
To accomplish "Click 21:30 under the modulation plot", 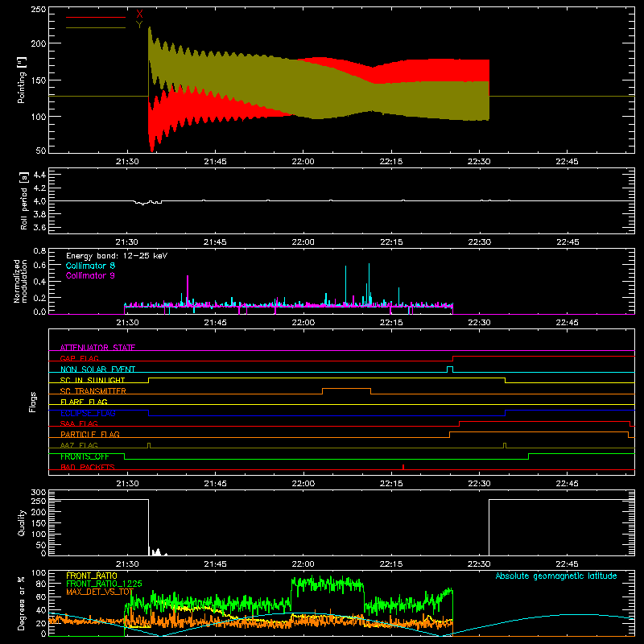I will [x=127, y=323].
